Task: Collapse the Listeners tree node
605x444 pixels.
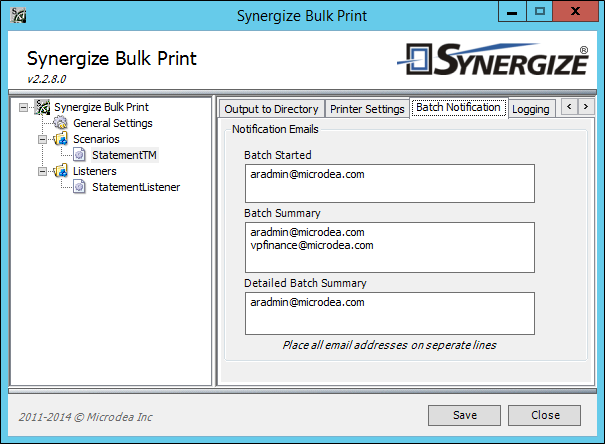Action: click(x=42, y=171)
